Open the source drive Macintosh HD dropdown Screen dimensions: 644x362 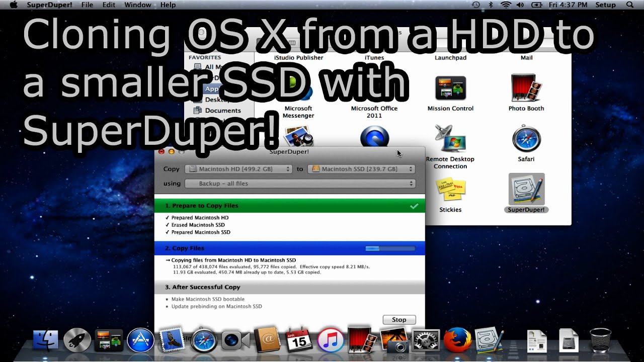(238, 169)
